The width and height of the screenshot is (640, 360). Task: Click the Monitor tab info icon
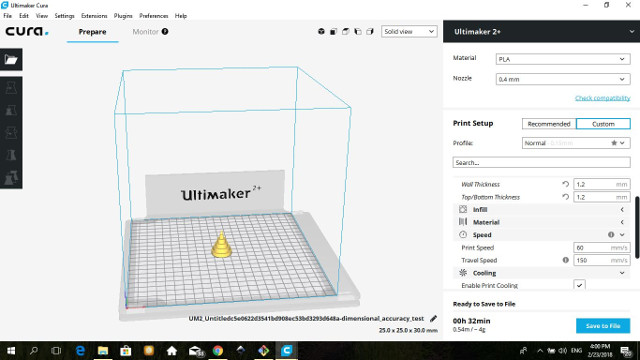point(165,31)
